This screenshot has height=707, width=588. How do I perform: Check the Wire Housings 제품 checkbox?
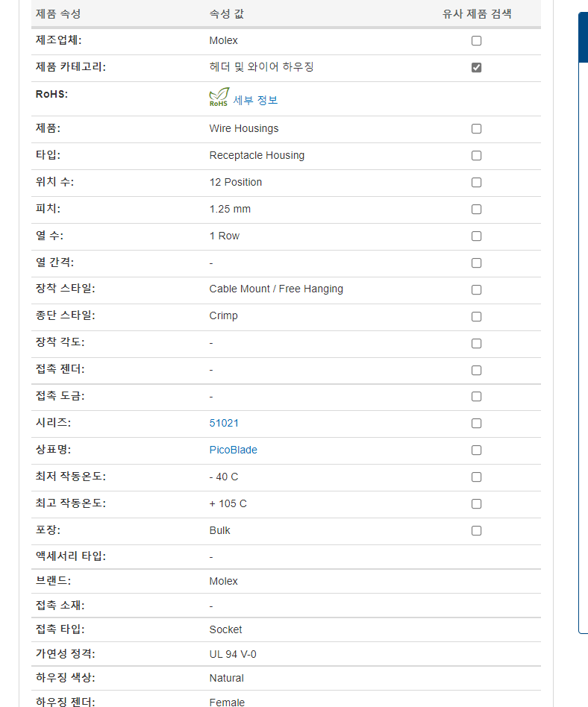(x=476, y=129)
